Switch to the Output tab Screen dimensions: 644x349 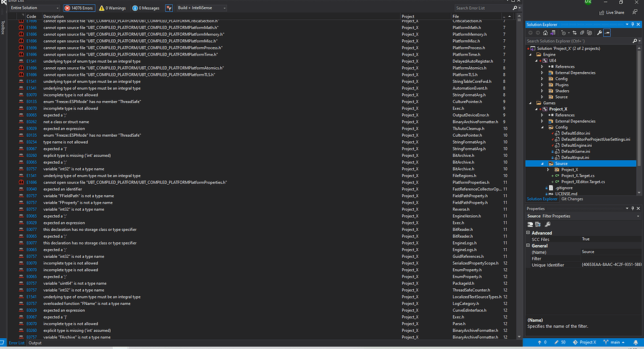pyautogui.click(x=35, y=343)
